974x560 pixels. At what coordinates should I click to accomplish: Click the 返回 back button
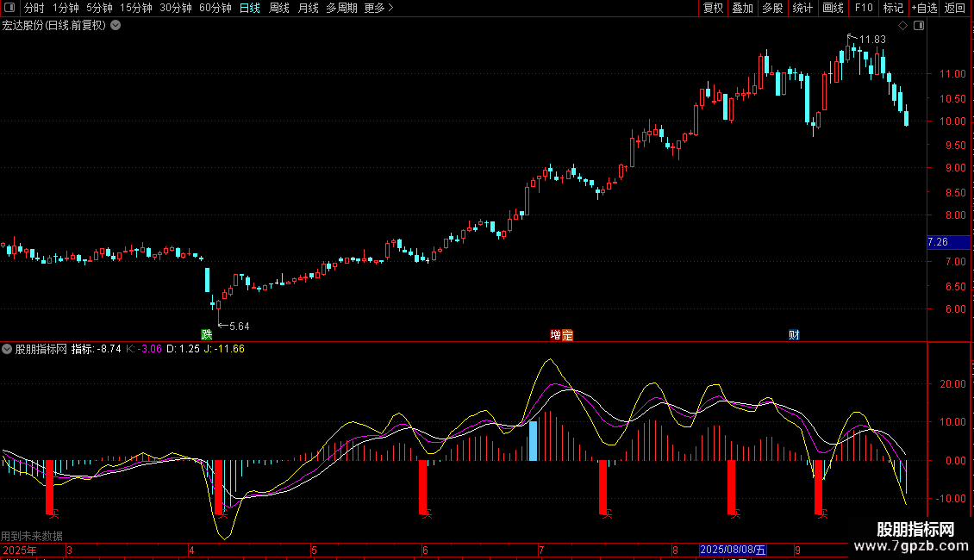(955, 8)
